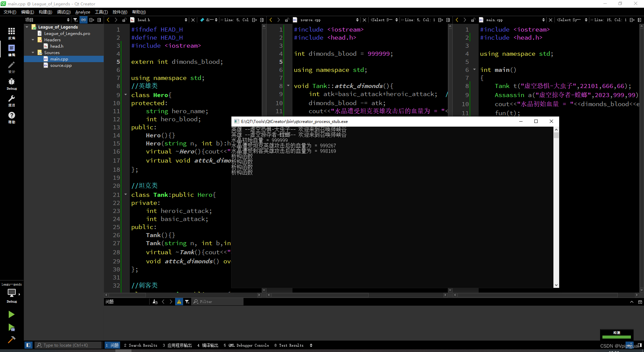The height and width of the screenshot is (352, 644).
Task: Start debugging with run-bug icon
Action: (x=11, y=327)
